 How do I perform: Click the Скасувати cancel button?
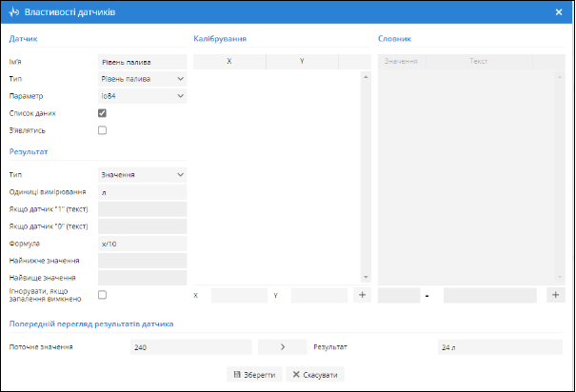315,375
